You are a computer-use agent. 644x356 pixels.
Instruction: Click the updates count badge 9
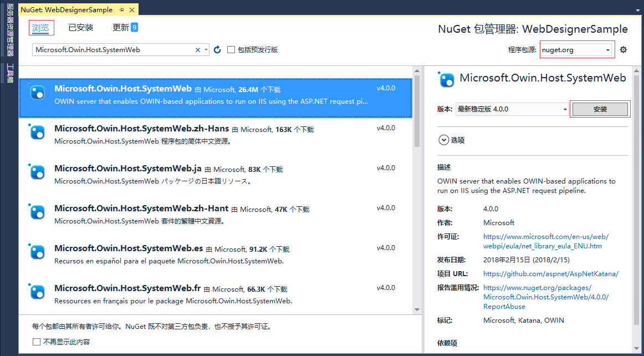134,28
